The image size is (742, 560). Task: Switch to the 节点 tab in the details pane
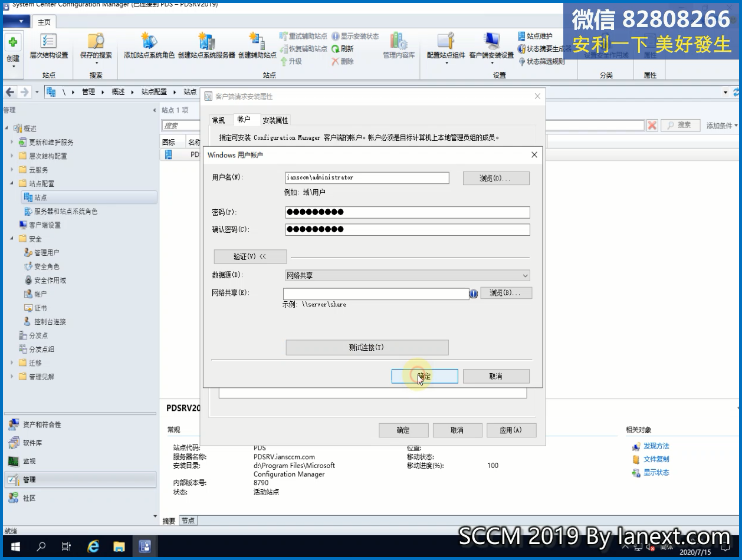point(188,521)
